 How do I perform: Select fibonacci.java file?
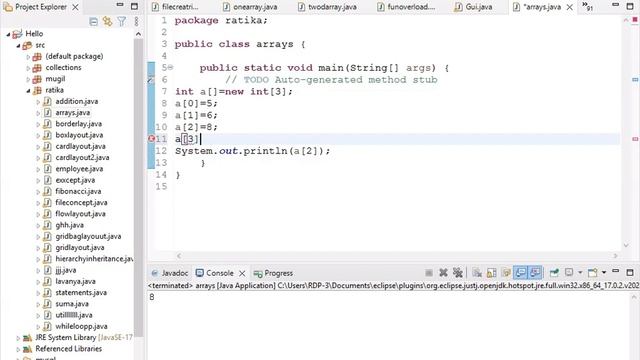coord(78,191)
